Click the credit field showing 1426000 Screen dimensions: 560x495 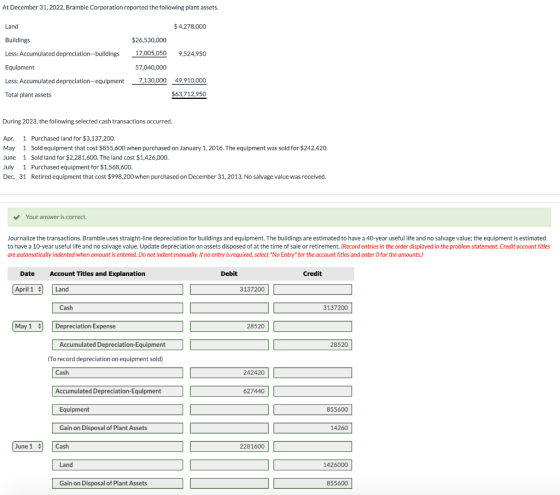[312, 465]
